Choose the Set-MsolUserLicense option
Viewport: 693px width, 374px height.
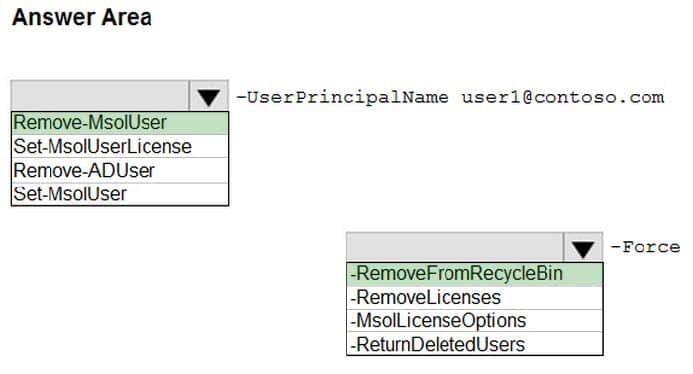(x=120, y=146)
